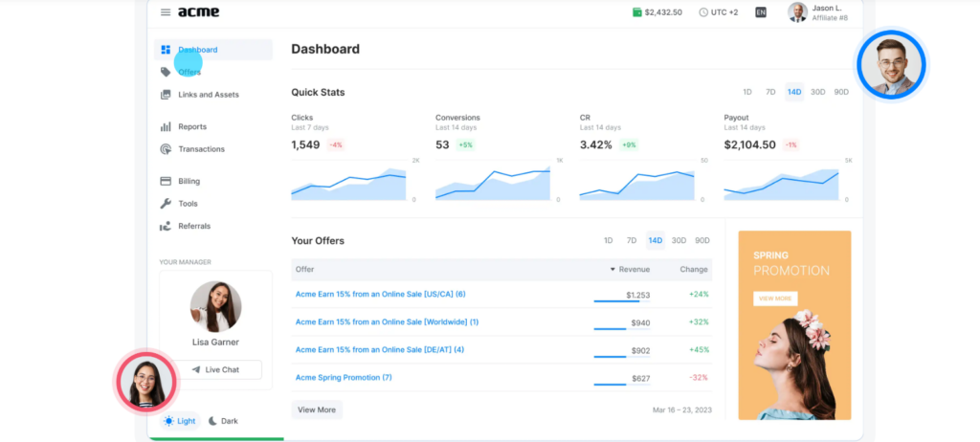Viewport: 980px width, 442px height.
Task: Click VIEW MORE on Spring Promotion banner
Action: coord(775,298)
